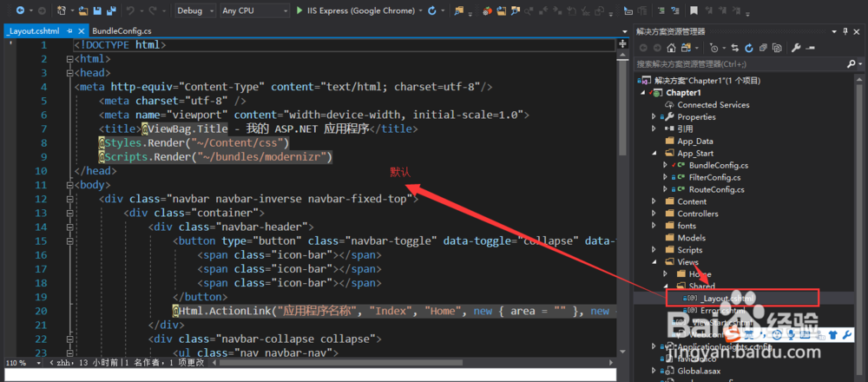Select the App_Data folder
868x382 pixels.
point(694,142)
